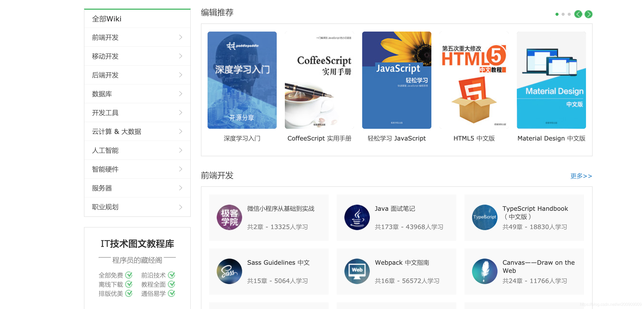Click the TypeScript round icon
Image resolution: width=644 pixels, height=309 pixels.
point(485,217)
